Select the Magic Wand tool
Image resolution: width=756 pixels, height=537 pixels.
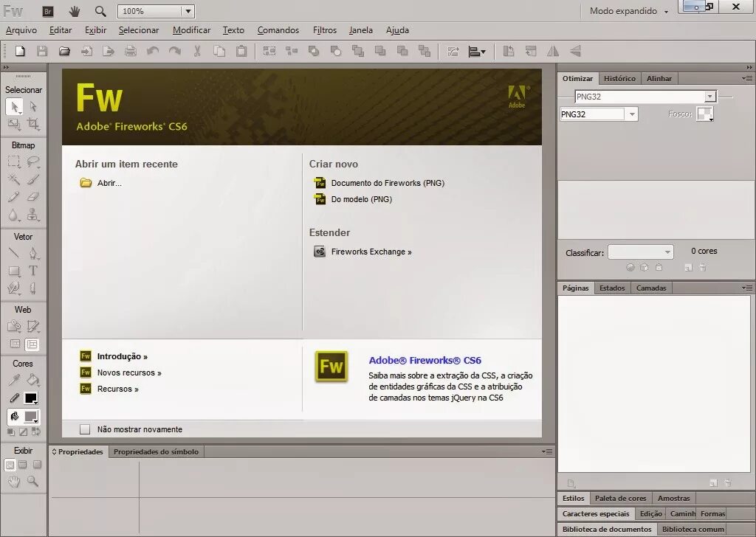14,179
